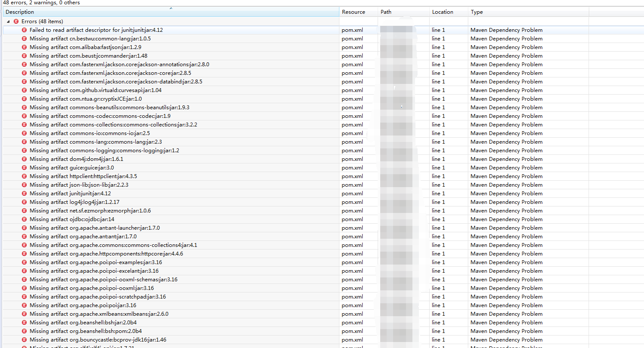Click 'Maven Dependency Problem' in the ojdbc row
Screen dimensions: 644x348
click(x=507, y=219)
